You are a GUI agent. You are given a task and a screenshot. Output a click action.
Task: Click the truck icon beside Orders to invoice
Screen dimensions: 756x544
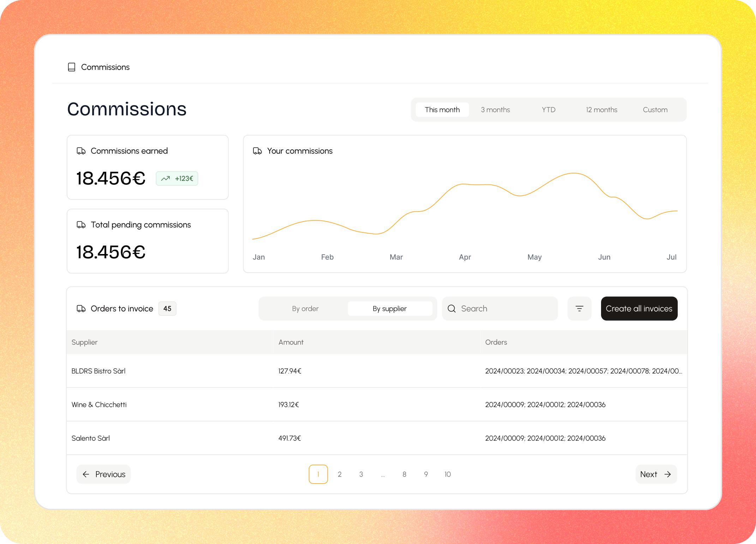(81, 309)
